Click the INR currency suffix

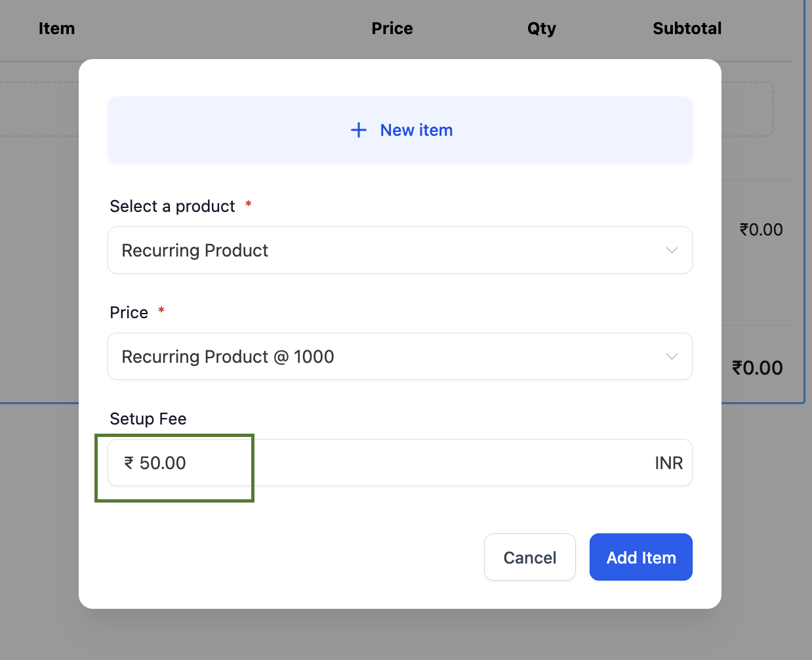668,463
